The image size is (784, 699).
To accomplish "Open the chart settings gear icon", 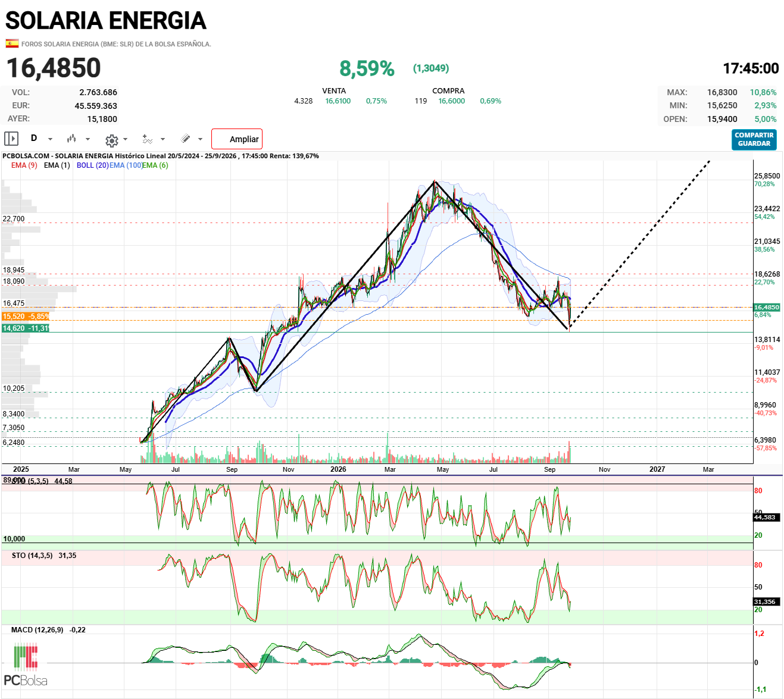I will 111,140.
